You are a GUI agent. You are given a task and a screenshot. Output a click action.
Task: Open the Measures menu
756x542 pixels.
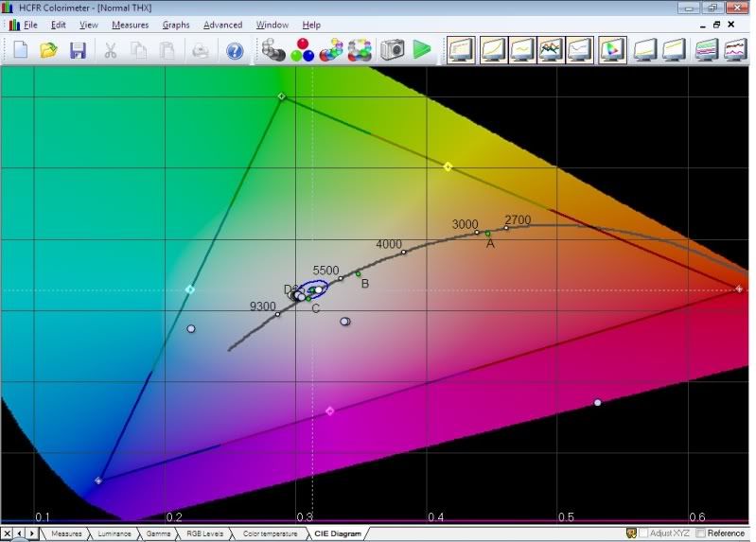131,26
